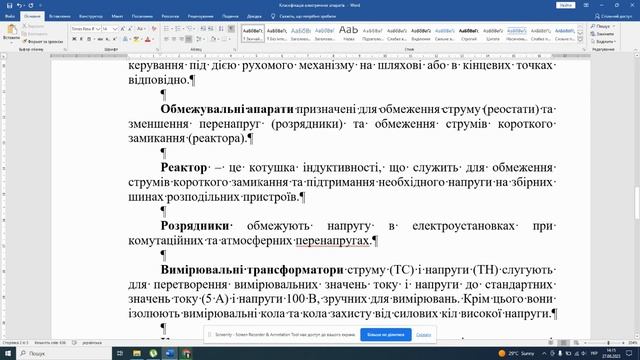Open text highlight color picker

(x=136, y=39)
